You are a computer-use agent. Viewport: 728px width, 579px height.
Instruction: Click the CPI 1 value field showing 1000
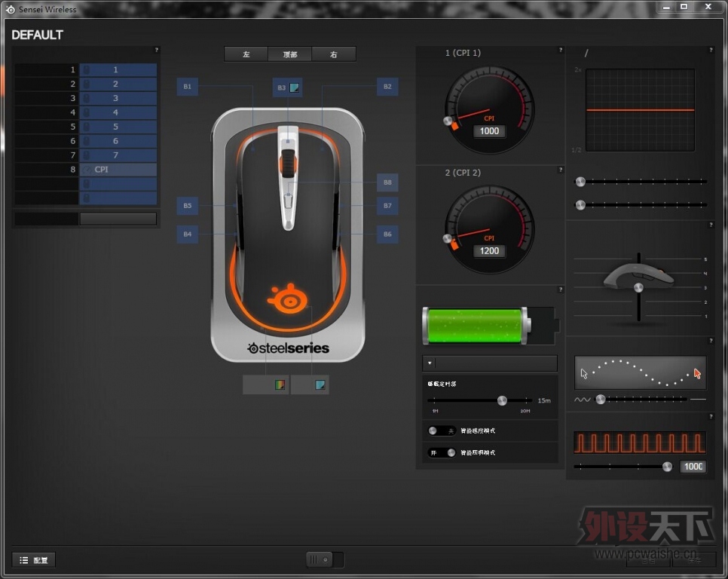(489, 131)
